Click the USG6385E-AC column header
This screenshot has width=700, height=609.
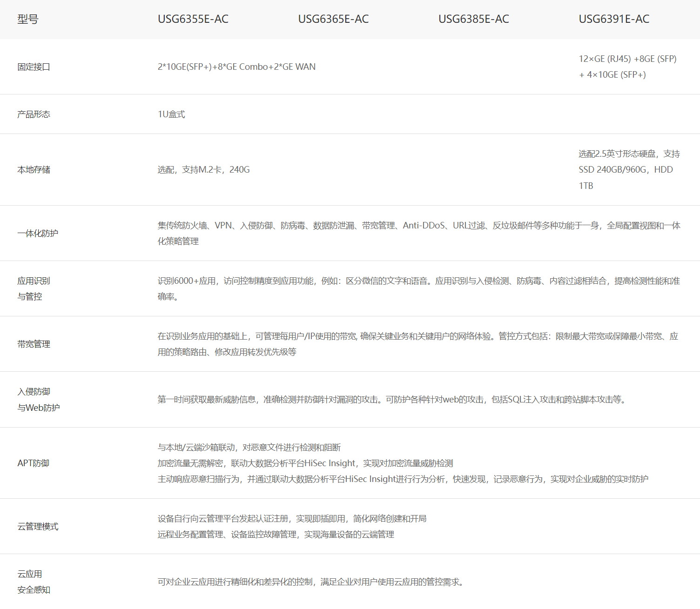pyautogui.click(x=473, y=19)
